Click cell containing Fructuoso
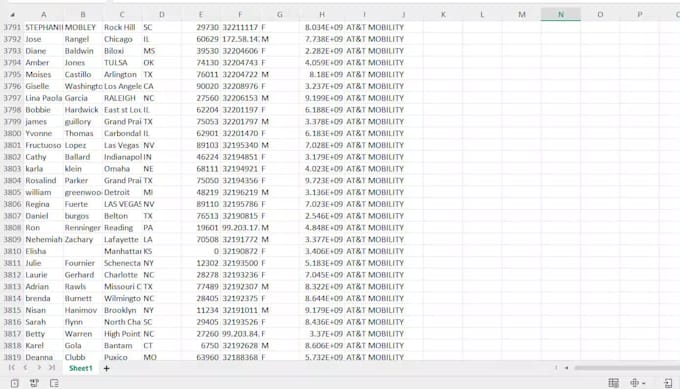This screenshot has height=389, width=680. click(x=44, y=145)
